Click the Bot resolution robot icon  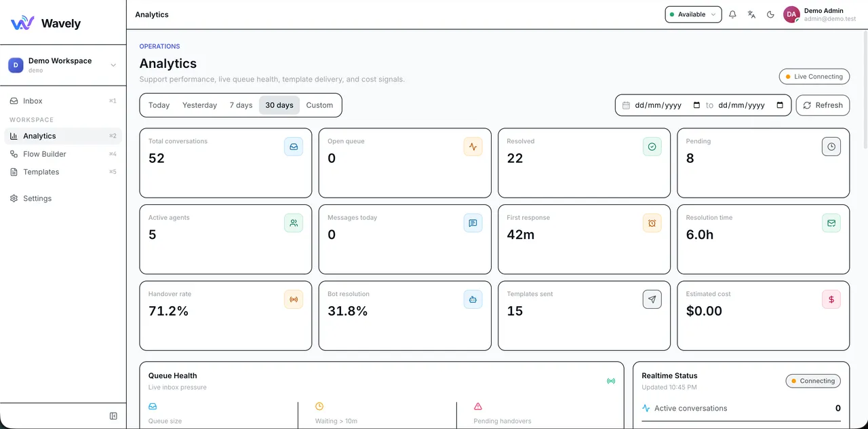point(473,299)
